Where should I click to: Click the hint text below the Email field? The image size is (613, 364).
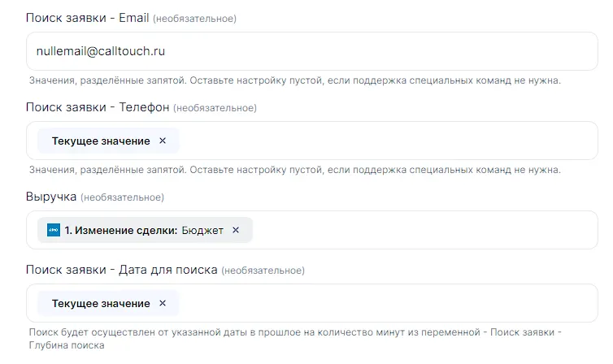[294, 80]
